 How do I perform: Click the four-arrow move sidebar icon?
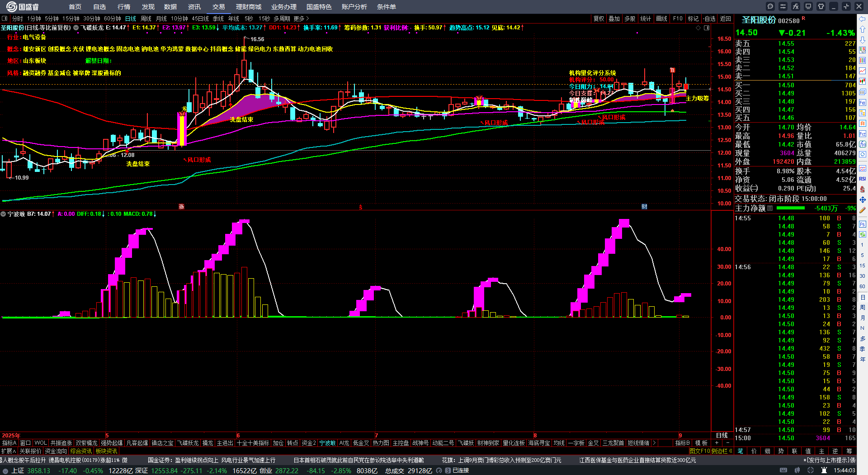click(x=863, y=199)
